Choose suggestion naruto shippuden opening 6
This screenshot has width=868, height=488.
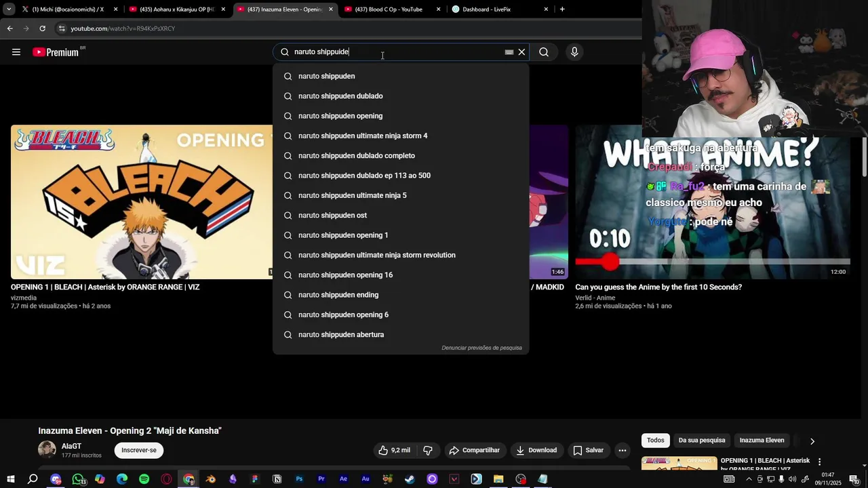tap(401, 314)
